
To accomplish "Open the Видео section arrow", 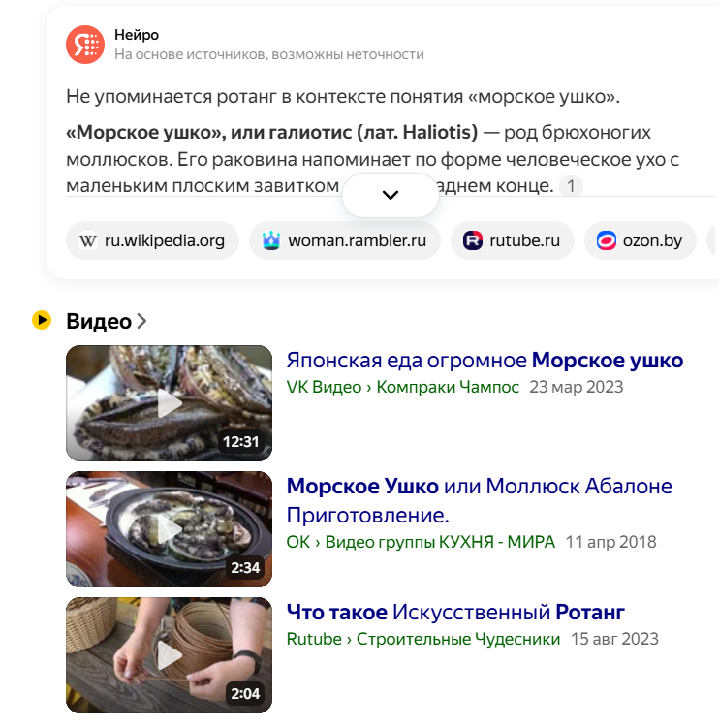I will (x=142, y=321).
